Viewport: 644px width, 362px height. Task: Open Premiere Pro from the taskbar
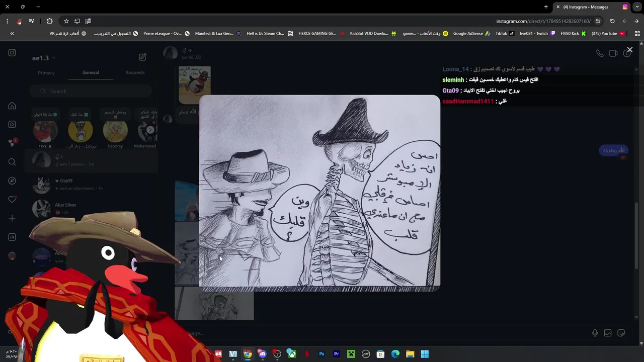(x=336, y=354)
